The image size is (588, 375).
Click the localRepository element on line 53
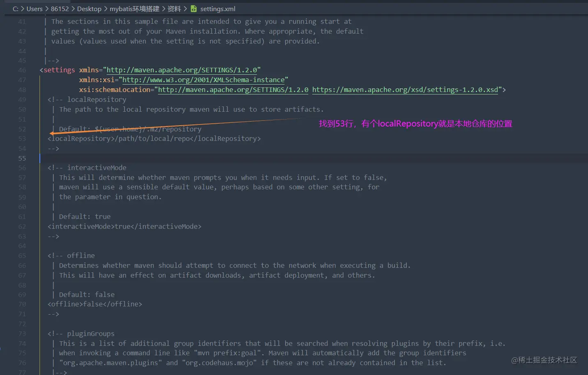[x=154, y=139]
